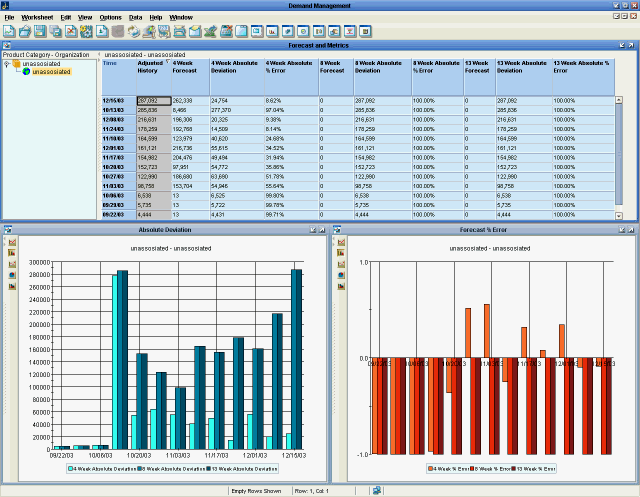Click the last toolbar window icon

365,31
